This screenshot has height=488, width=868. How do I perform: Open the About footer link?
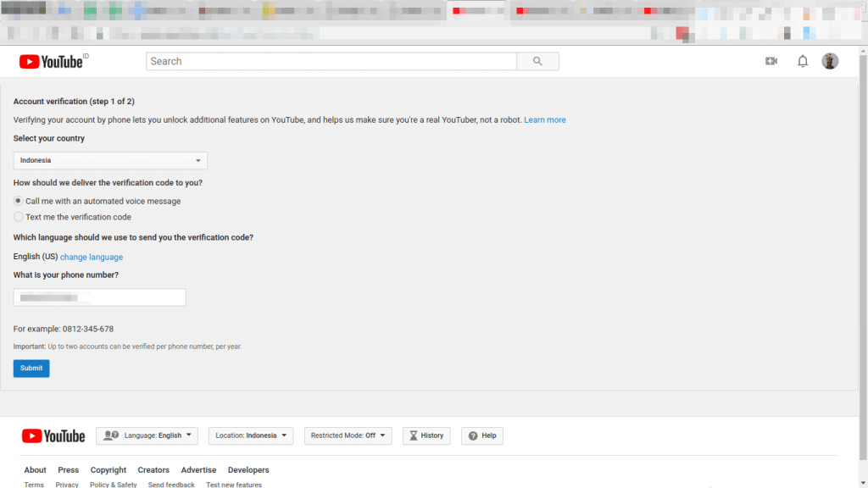pos(35,469)
